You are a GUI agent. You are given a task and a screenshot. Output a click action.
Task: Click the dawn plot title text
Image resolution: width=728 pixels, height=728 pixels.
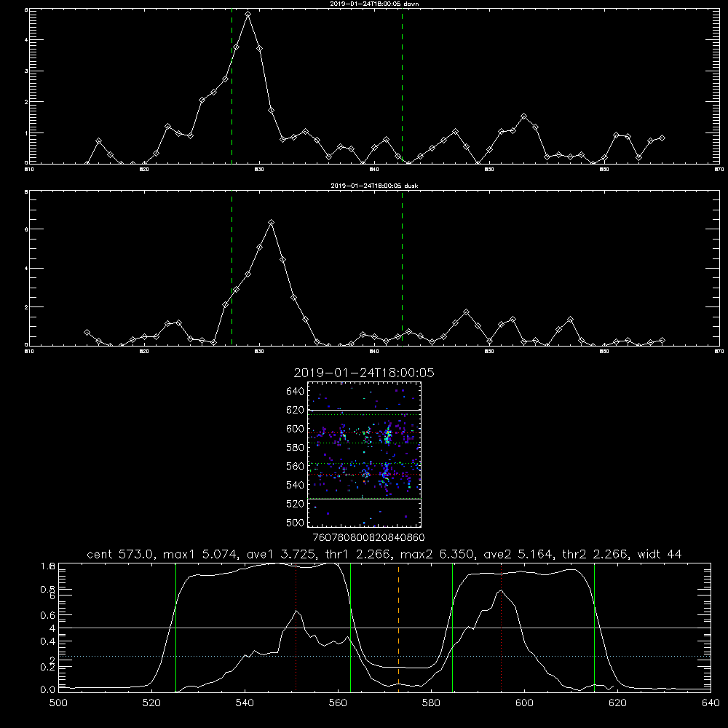(374, 4)
